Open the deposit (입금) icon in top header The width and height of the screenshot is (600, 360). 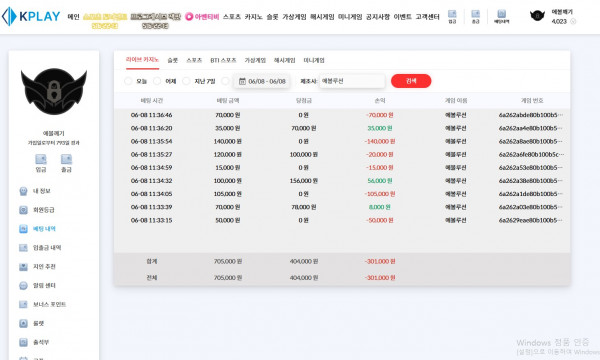click(x=452, y=17)
